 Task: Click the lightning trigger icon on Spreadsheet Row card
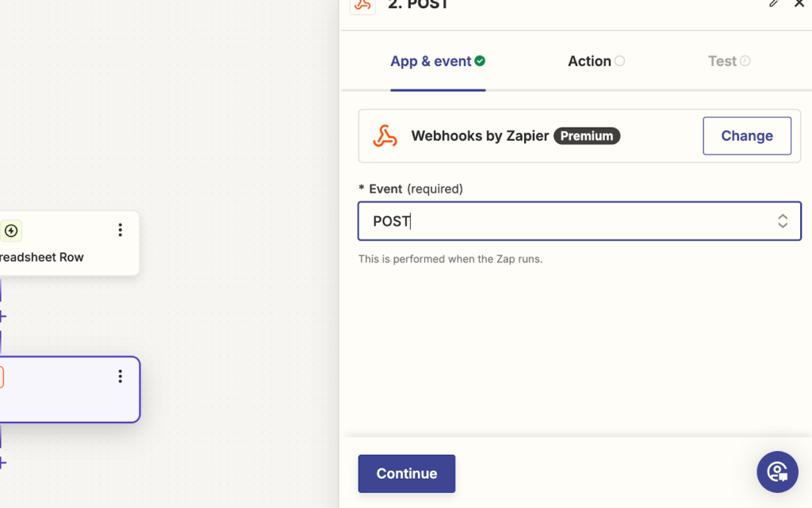click(11, 231)
